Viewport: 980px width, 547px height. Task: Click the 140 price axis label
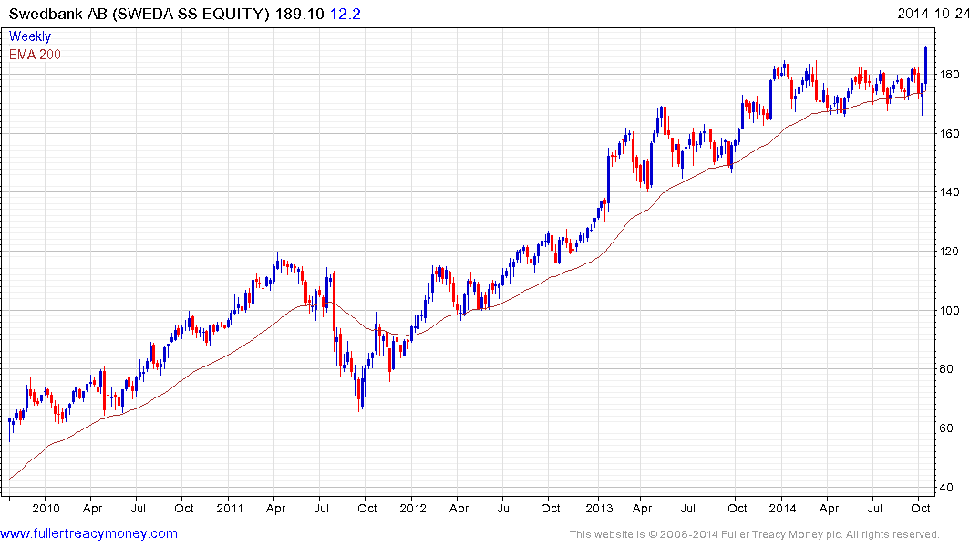point(949,192)
